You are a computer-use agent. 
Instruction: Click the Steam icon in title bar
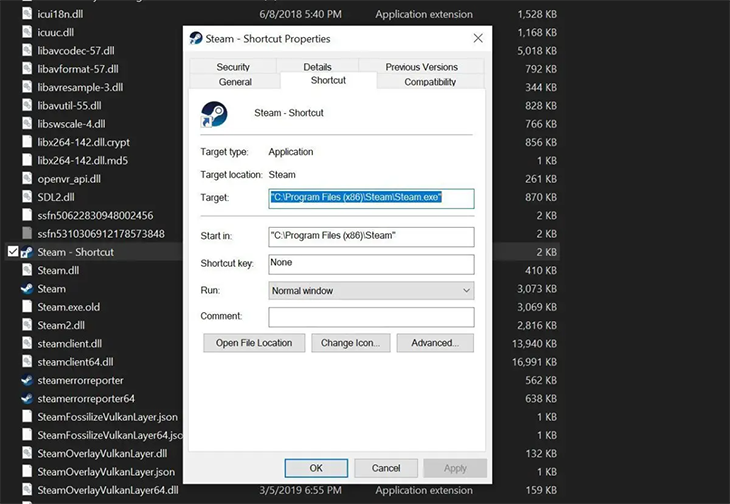pyautogui.click(x=196, y=38)
